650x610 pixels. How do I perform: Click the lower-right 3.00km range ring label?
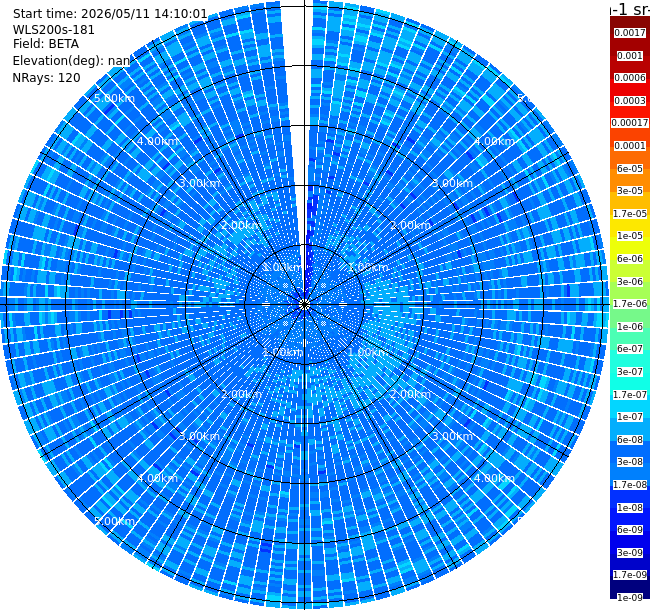point(452,436)
